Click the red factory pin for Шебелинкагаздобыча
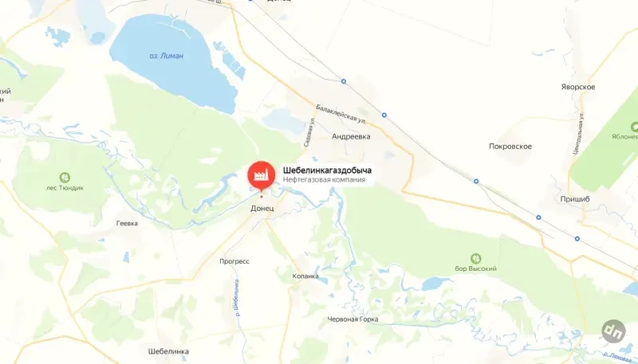This screenshot has height=364, width=638. click(x=262, y=176)
